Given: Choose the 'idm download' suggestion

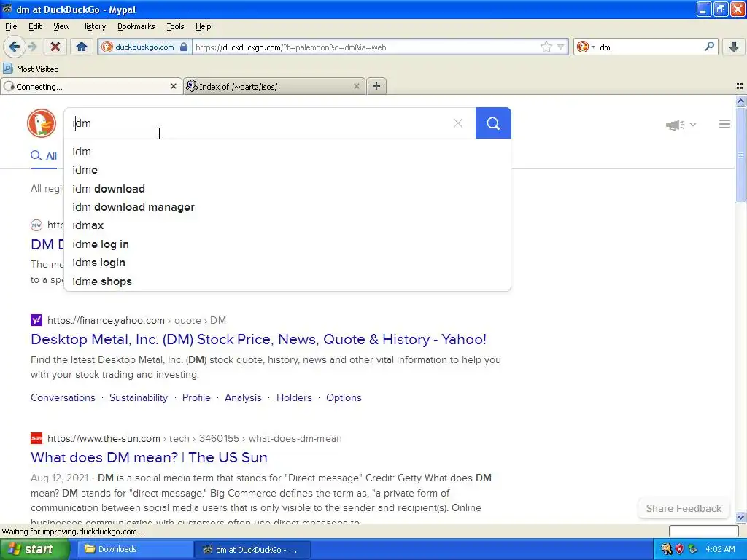Looking at the screenshot, I should pos(287,189).
